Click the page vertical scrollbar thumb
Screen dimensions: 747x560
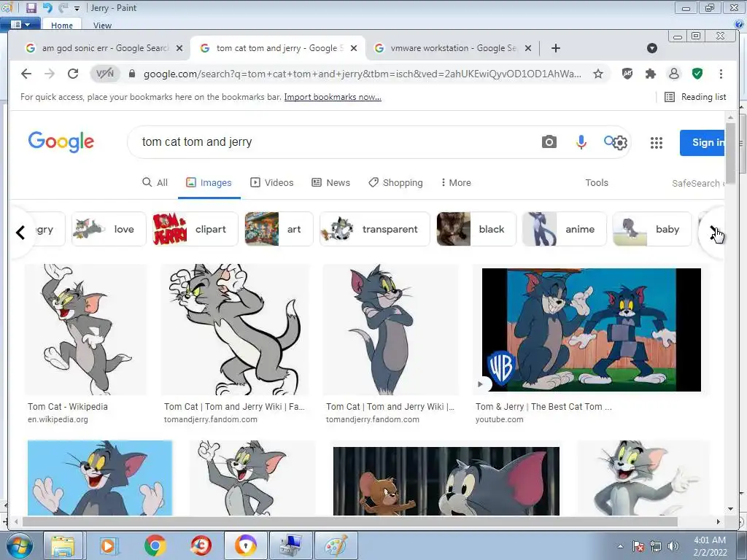click(731, 152)
